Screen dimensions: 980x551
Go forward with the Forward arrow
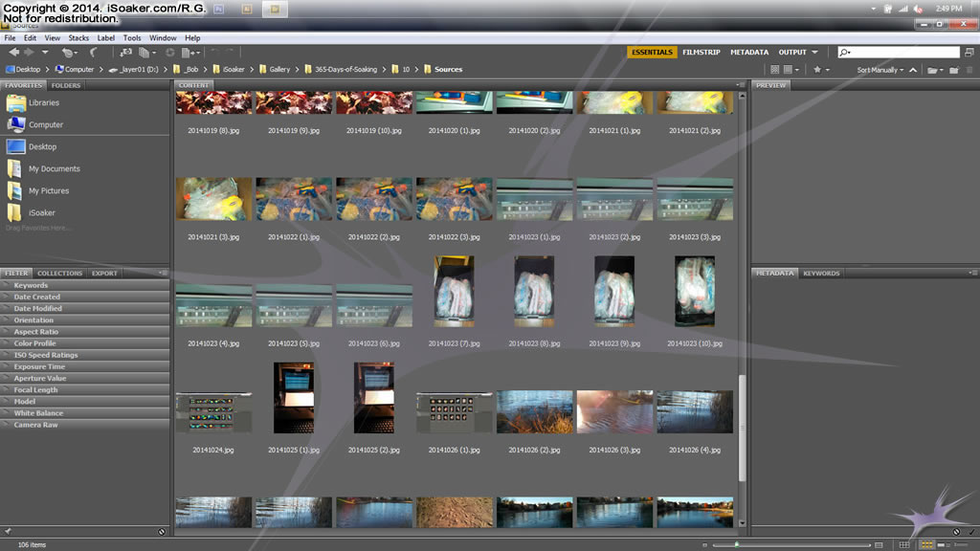[28, 53]
